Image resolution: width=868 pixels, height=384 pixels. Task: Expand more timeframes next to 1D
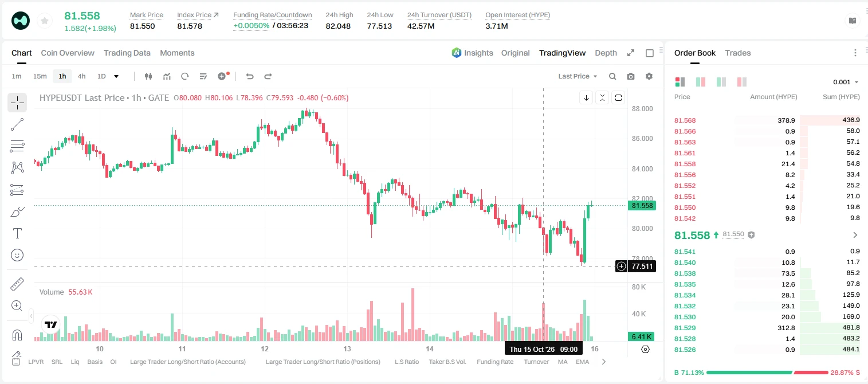click(x=116, y=76)
